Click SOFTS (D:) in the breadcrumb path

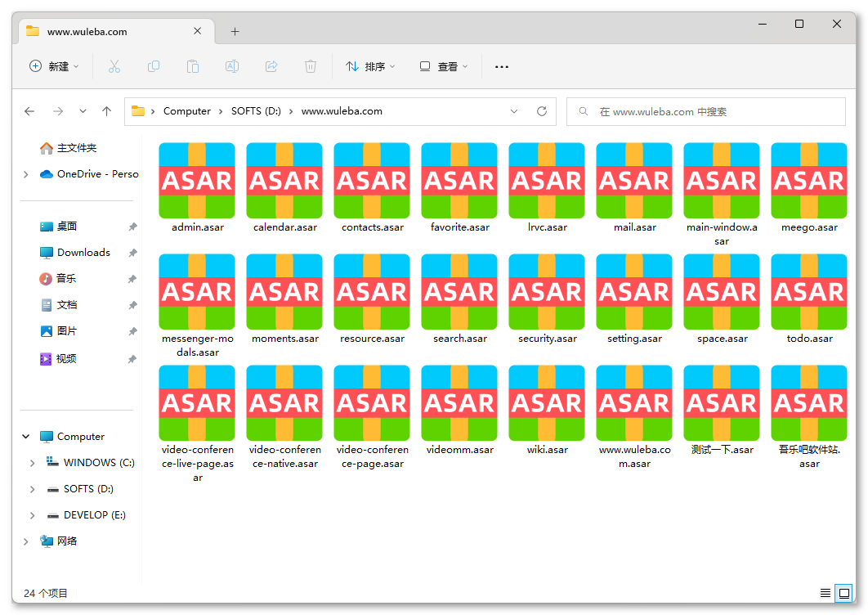pos(256,111)
